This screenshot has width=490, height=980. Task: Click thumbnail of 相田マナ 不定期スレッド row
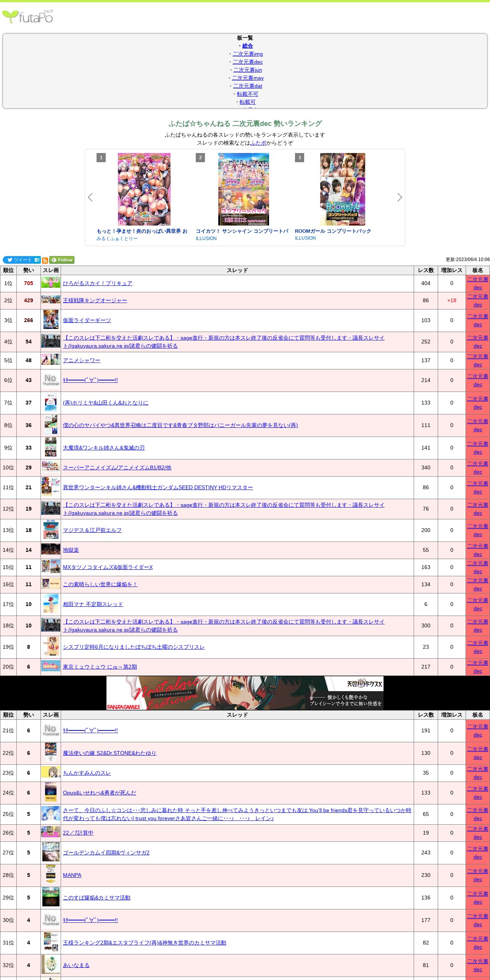coord(51,603)
